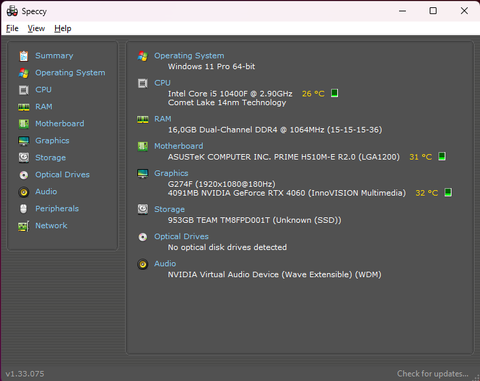The height and width of the screenshot is (381, 480).
Task: Open the Help menu
Action: [63, 29]
